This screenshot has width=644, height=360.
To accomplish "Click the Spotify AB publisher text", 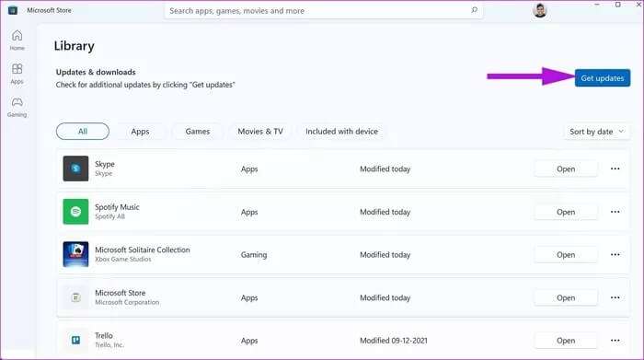I will click(109, 216).
